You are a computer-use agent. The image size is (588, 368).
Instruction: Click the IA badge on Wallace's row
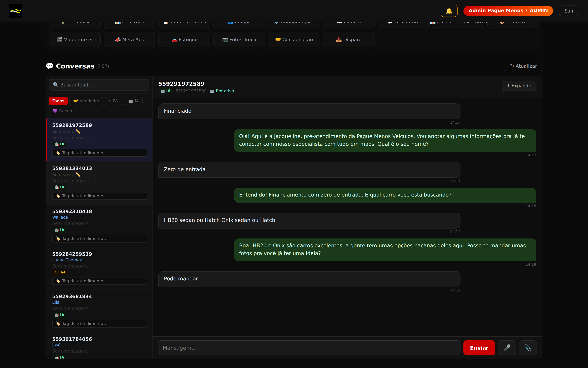59,230
